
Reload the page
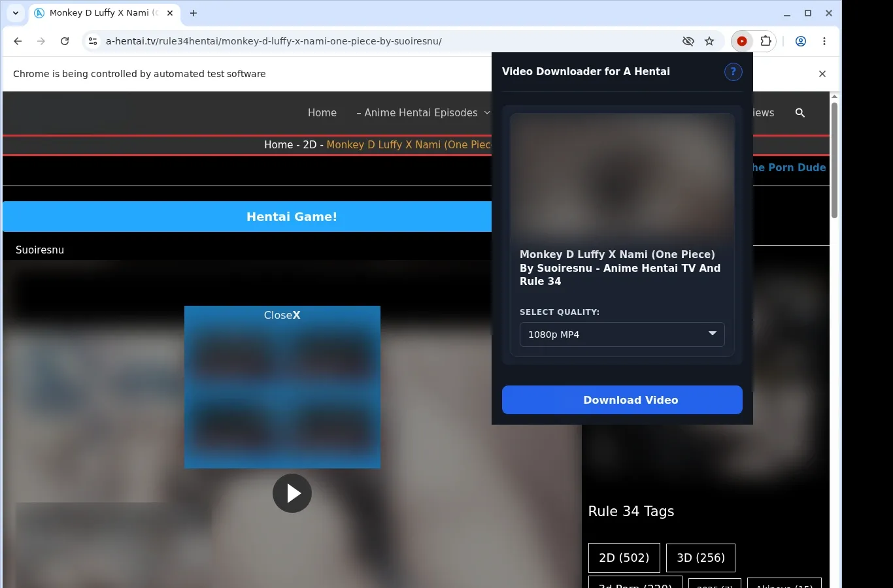coord(65,41)
